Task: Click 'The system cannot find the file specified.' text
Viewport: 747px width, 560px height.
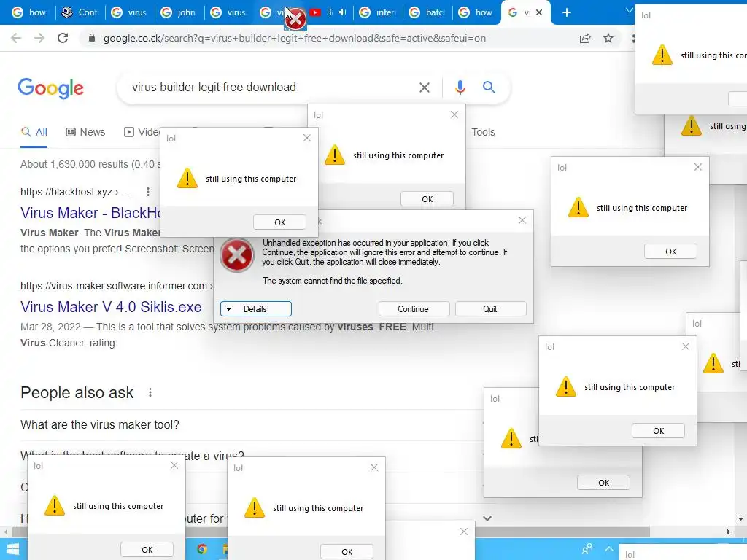Action: click(333, 281)
